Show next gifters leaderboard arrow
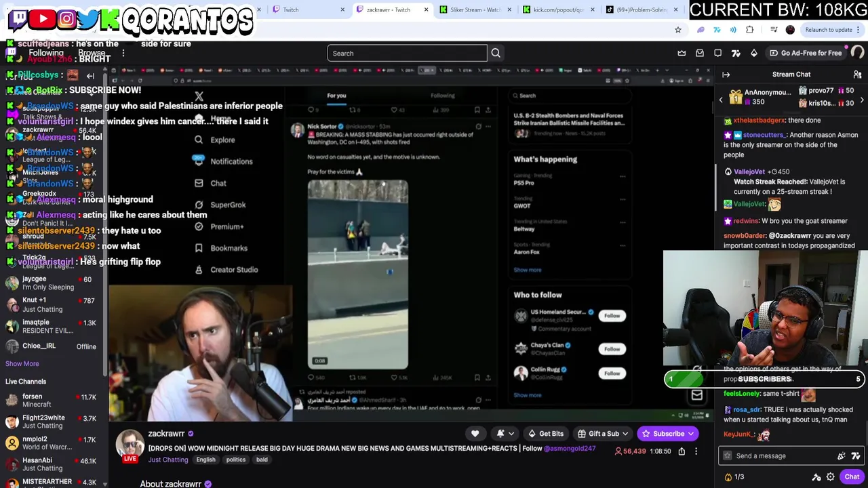 pos(861,100)
